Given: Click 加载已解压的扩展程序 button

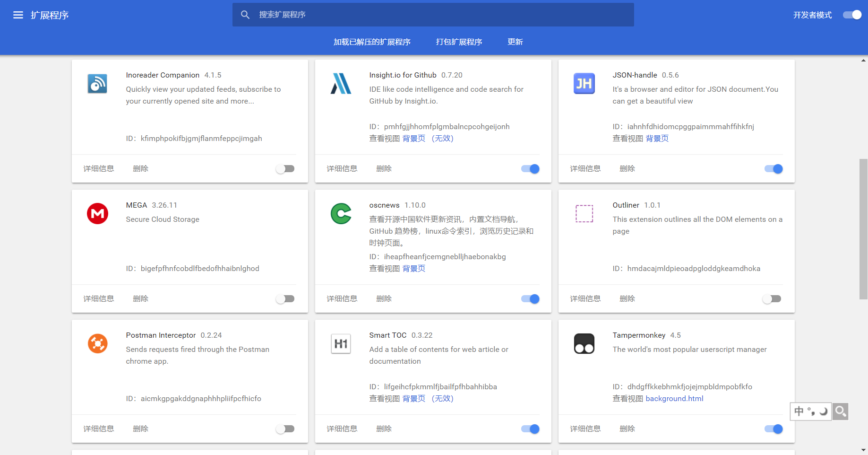Looking at the screenshot, I should (x=372, y=42).
